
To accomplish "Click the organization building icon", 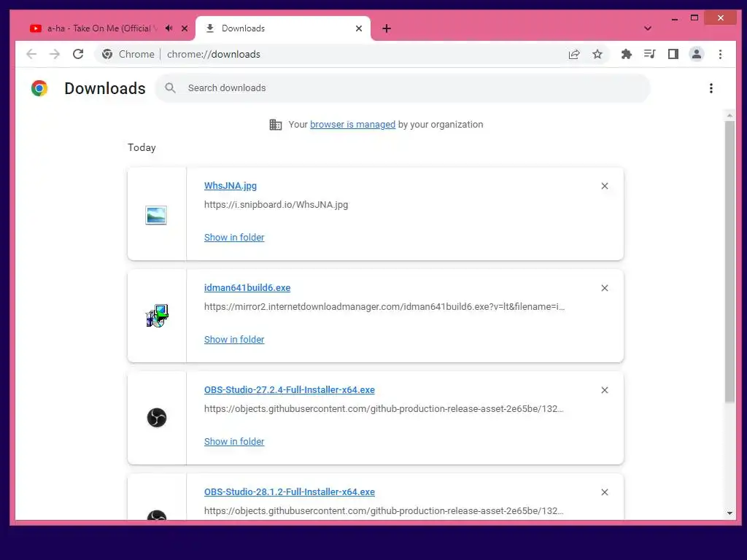I will (x=275, y=125).
